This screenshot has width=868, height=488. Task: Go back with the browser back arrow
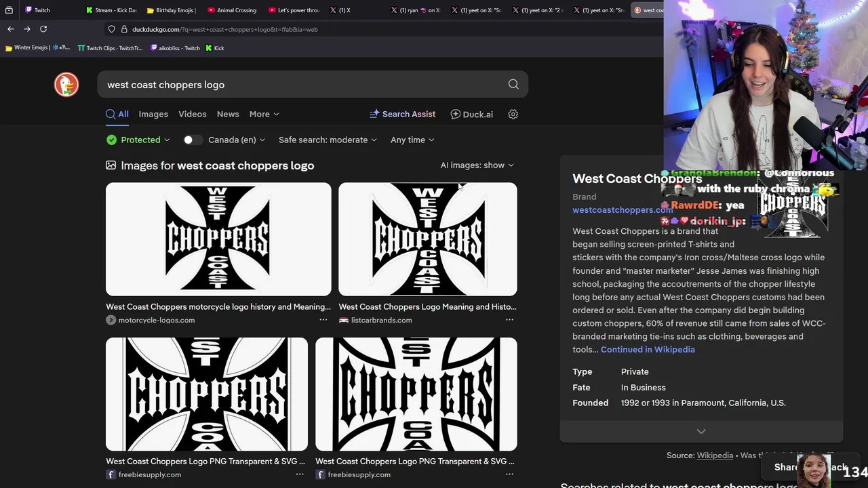tap(11, 29)
